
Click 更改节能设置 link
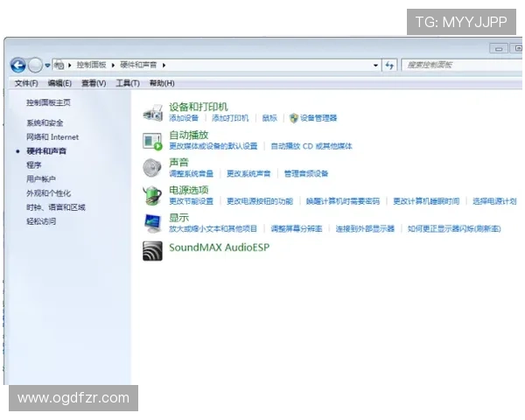(191, 201)
